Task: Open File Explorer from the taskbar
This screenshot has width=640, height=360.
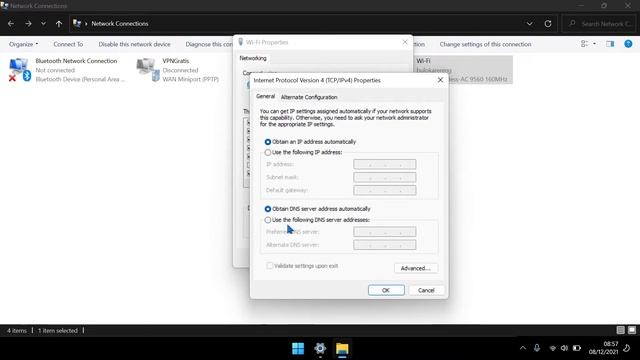Action: (x=342, y=349)
